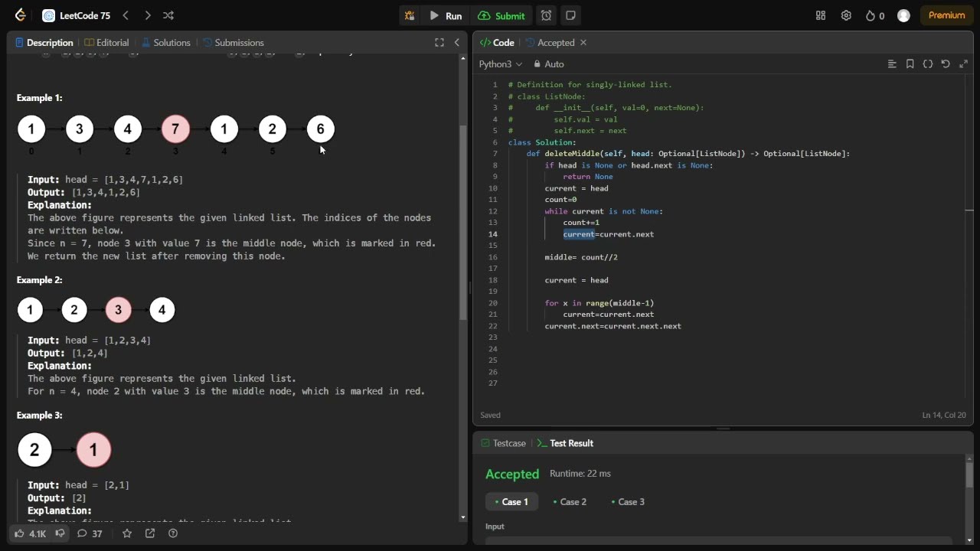Image resolution: width=980 pixels, height=551 pixels.
Task: Switch to the Description tab
Action: click(44, 43)
